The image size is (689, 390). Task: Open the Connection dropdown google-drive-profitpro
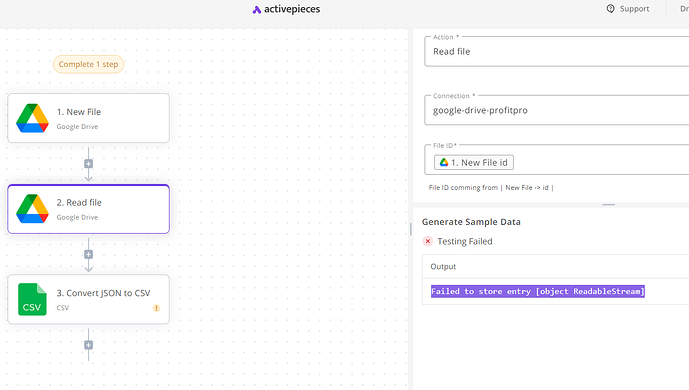pos(556,110)
